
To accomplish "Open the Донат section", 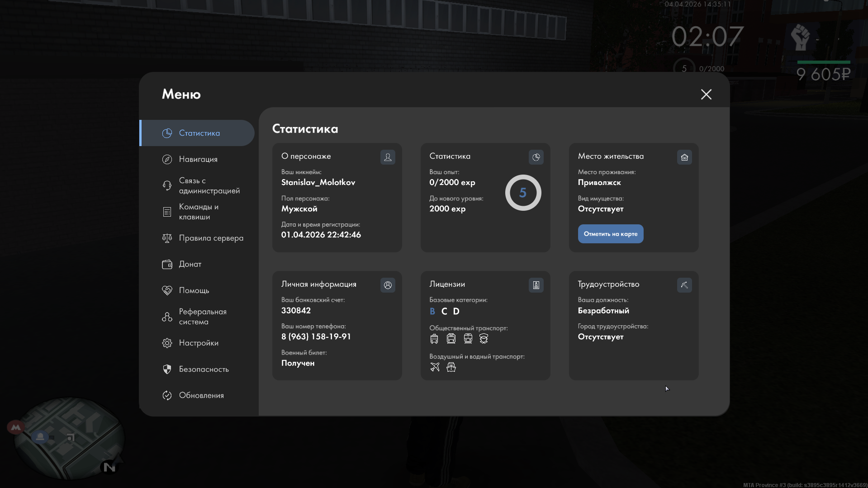I will pos(190,264).
